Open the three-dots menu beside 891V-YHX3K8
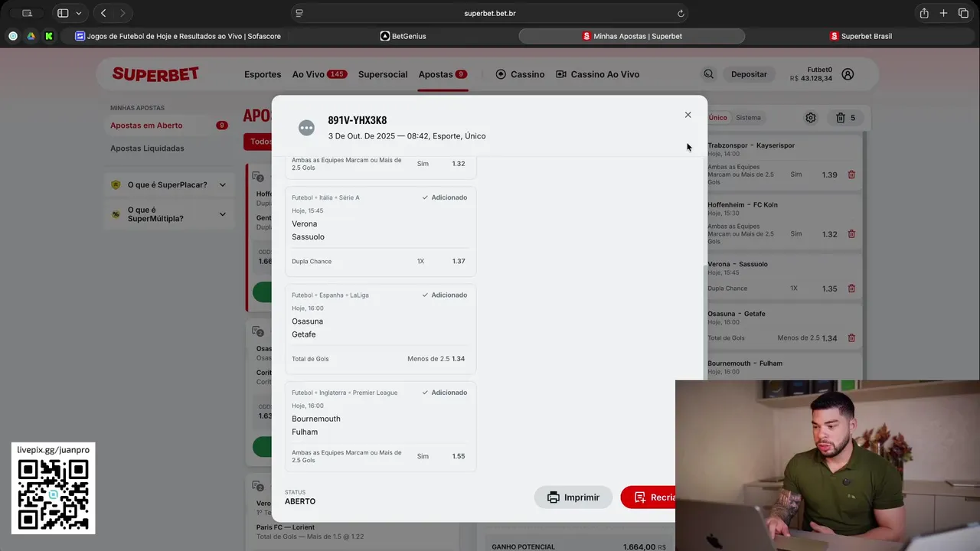Viewport: 980px width, 551px height. (306, 128)
